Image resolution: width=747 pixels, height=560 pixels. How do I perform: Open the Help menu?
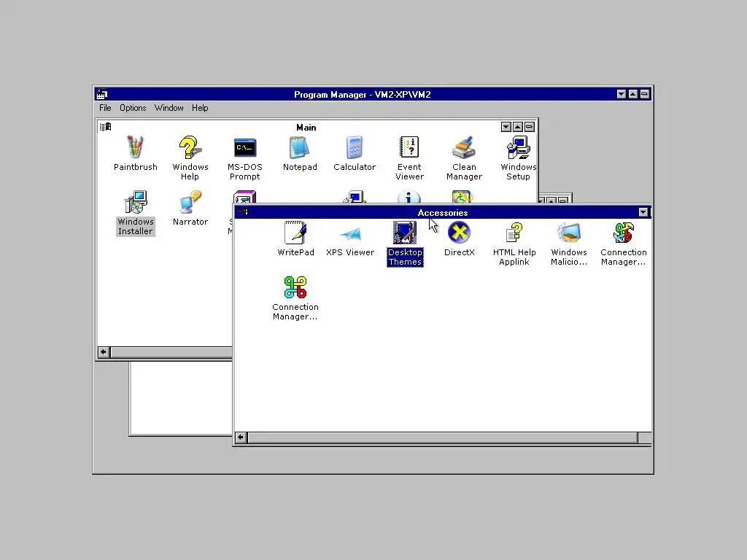tap(200, 108)
